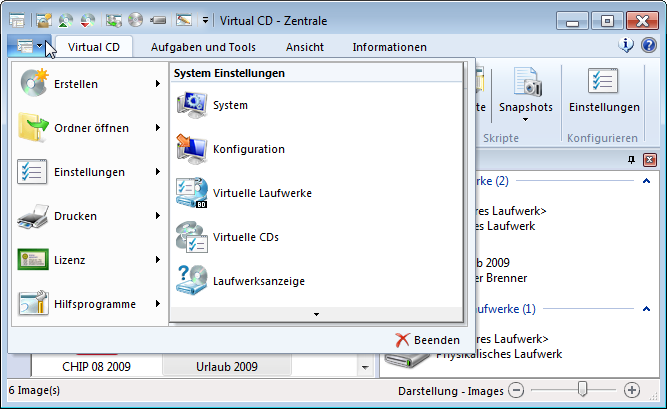Collapse the drives group marked (1)

pyautogui.click(x=646, y=309)
